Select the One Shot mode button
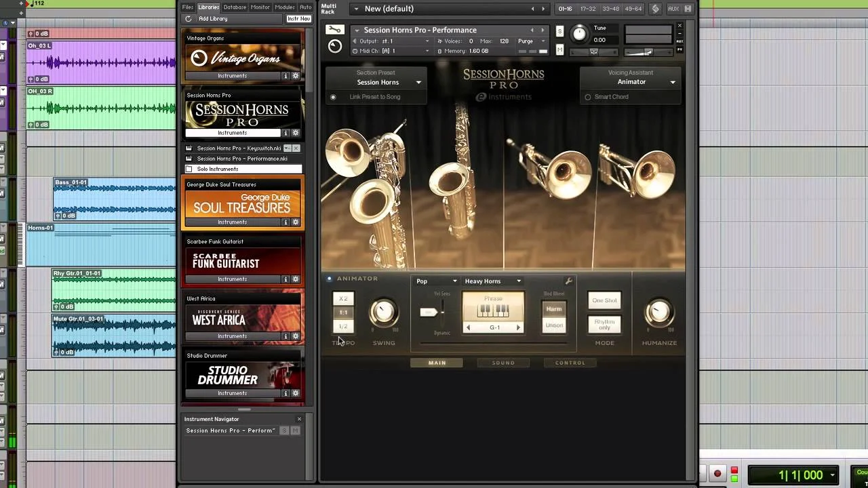The width and height of the screenshot is (868, 488). pyautogui.click(x=604, y=300)
